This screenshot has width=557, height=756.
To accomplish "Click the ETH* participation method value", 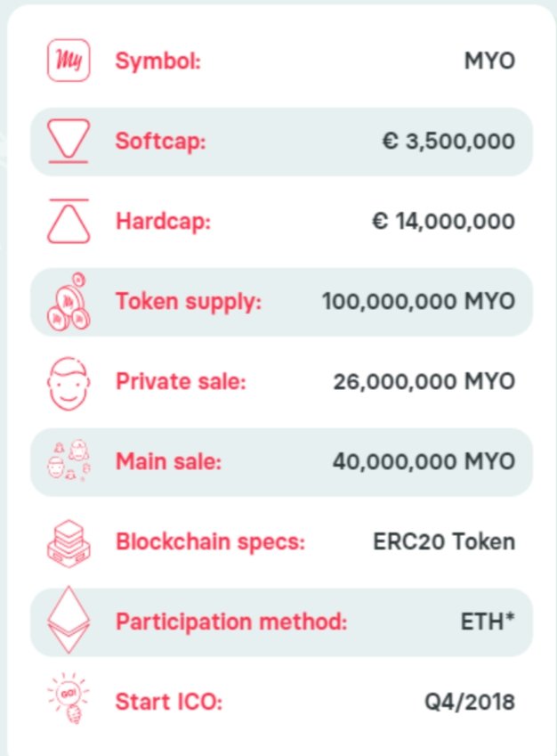I will pyautogui.click(x=488, y=621).
